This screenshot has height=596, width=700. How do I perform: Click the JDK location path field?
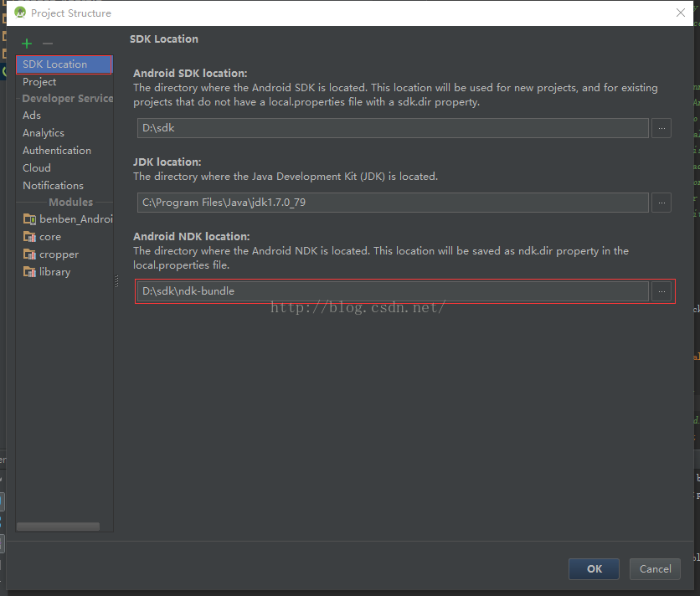coord(393,203)
